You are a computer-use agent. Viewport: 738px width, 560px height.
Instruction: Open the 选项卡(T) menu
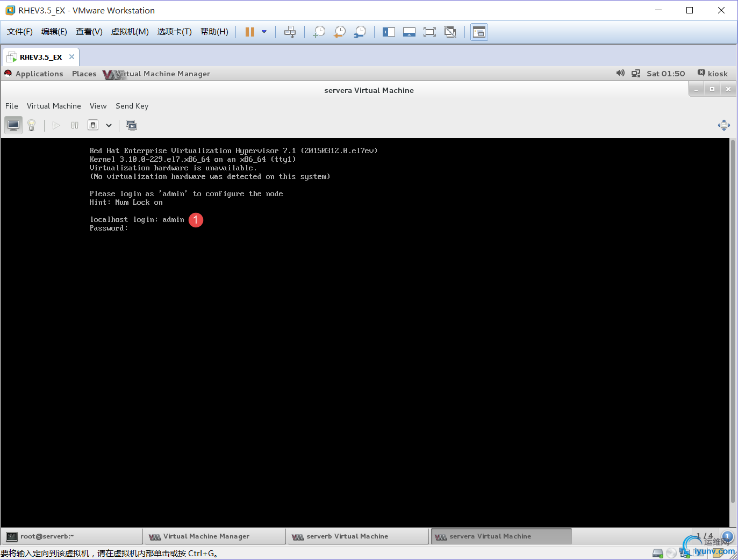[175, 32]
